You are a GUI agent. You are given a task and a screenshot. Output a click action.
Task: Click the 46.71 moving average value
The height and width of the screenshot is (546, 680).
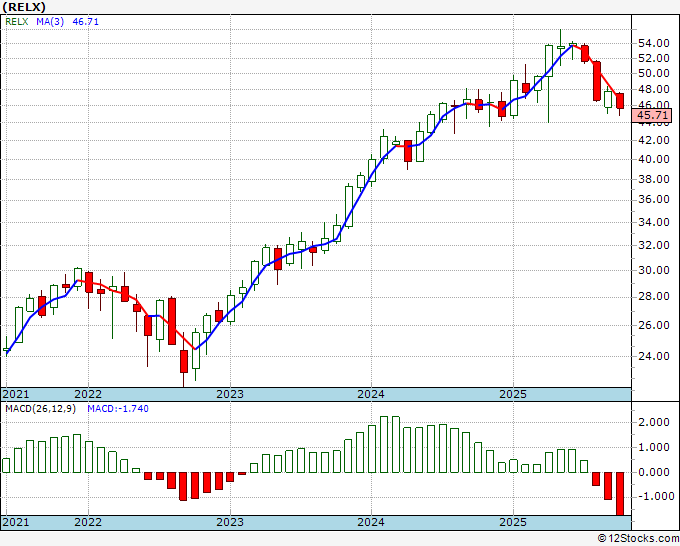pos(85,21)
